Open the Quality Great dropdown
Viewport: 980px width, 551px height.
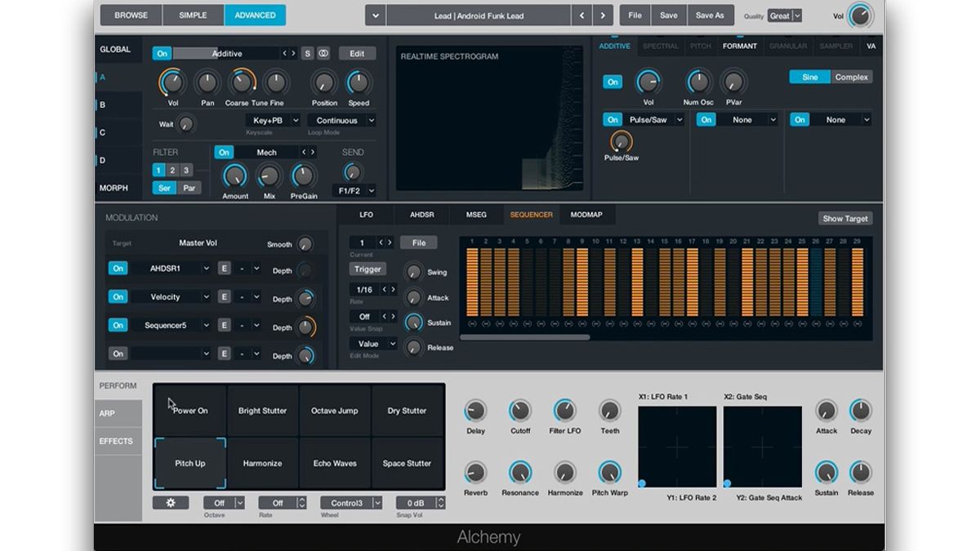click(x=786, y=16)
